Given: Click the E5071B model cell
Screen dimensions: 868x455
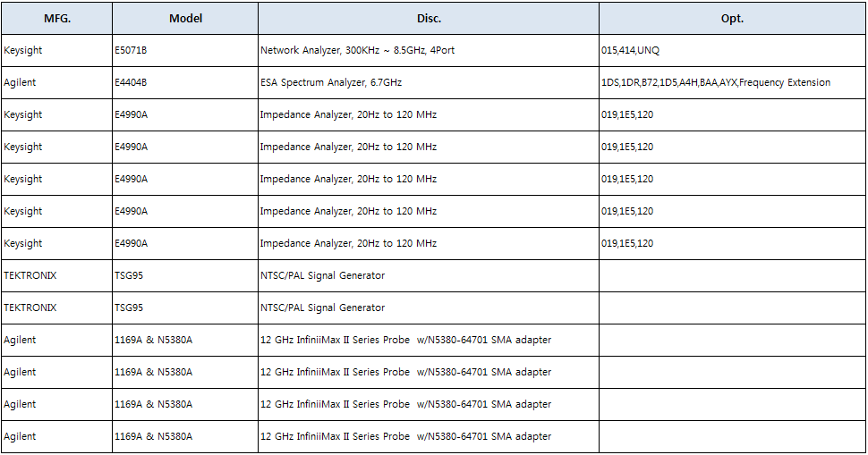Looking at the screenshot, I should (130, 50).
